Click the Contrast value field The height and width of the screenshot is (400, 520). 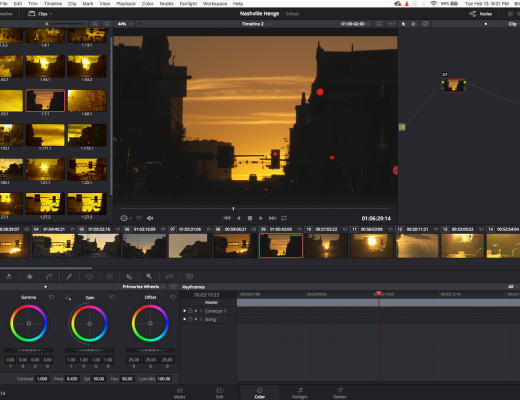(42, 379)
